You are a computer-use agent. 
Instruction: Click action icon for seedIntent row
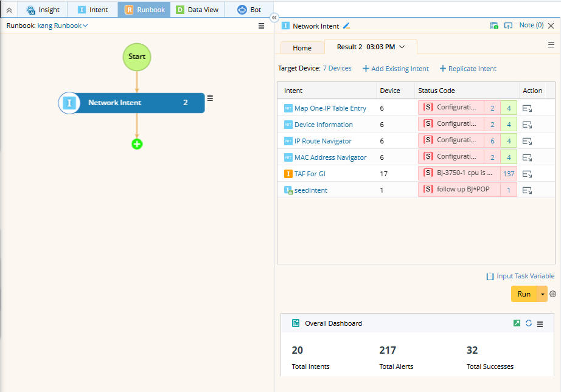click(527, 190)
